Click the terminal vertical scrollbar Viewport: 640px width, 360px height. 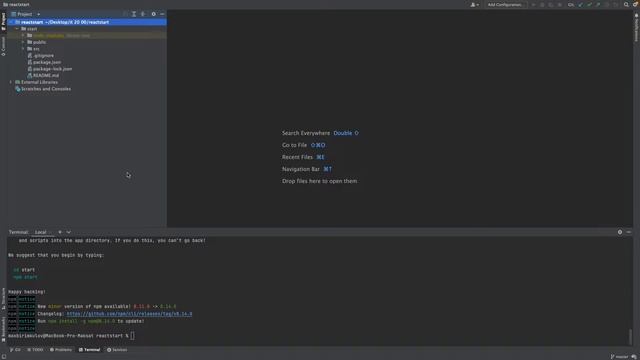pos(631,336)
